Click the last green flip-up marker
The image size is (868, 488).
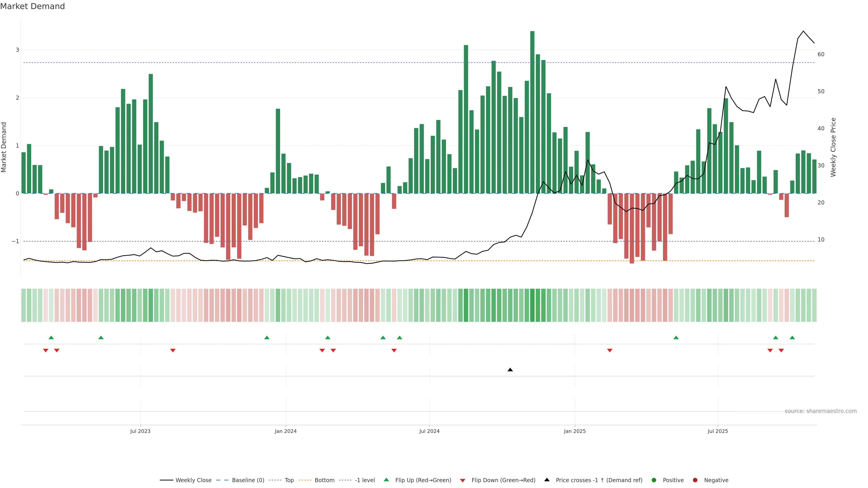(x=792, y=338)
